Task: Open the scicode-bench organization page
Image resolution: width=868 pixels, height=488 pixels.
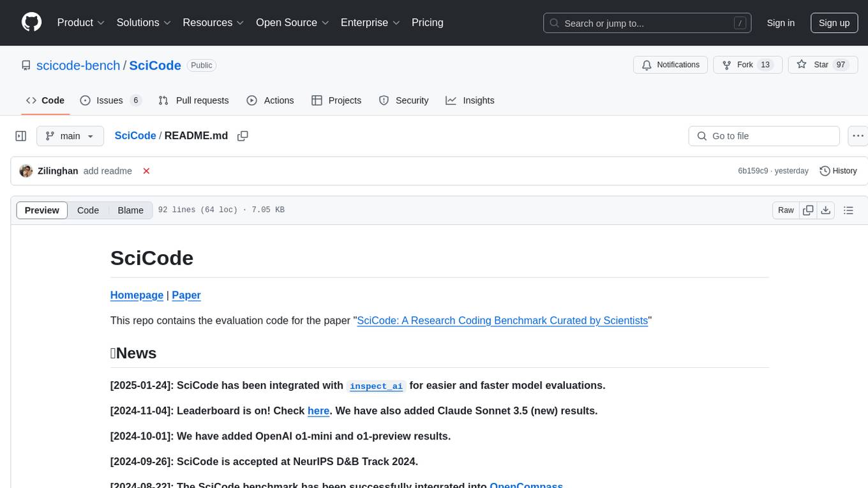Action: point(79,65)
